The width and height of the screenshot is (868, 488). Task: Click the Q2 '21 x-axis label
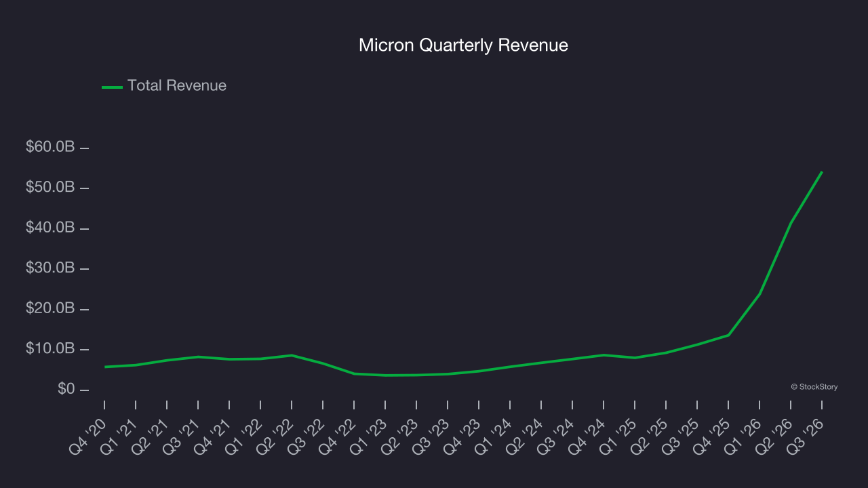pos(151,436)
